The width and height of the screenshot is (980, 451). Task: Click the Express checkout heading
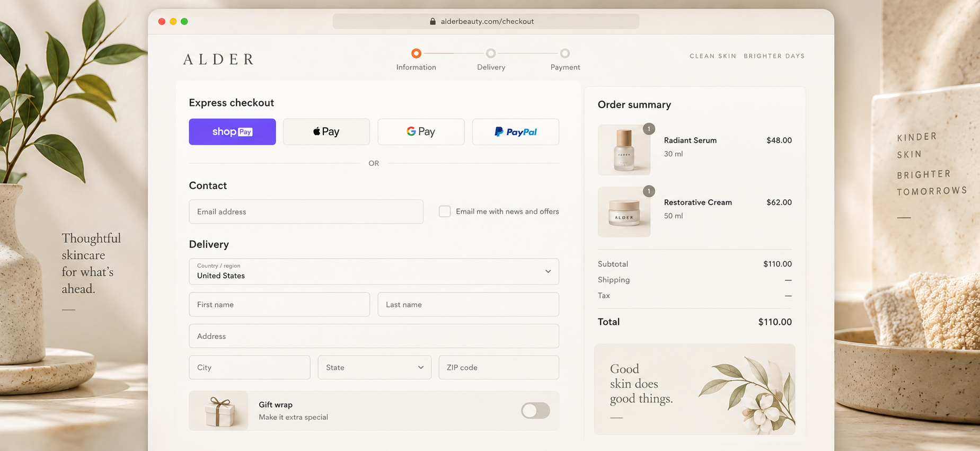[x=231, y=103]
